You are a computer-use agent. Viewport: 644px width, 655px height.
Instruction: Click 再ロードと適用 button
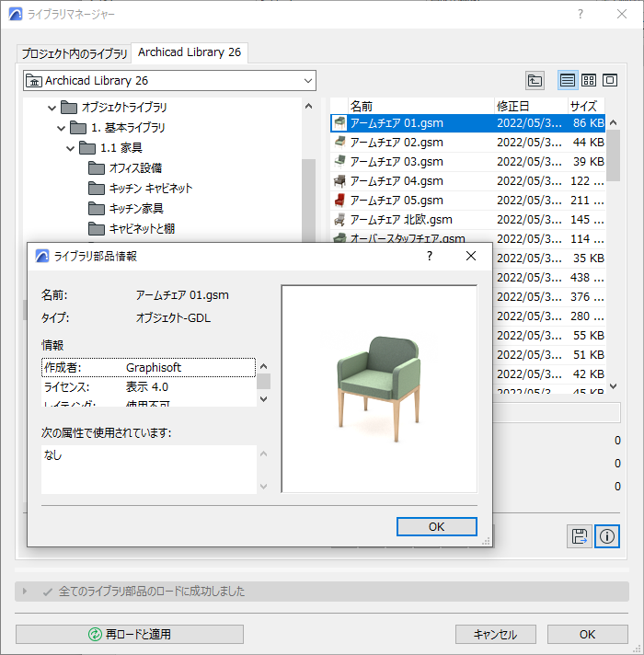coord(130,634)
